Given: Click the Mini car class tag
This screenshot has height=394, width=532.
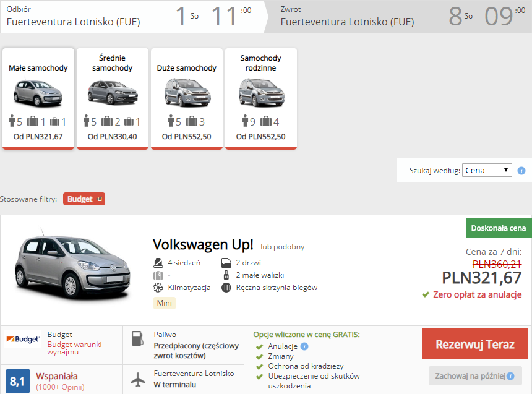Looking at the screenshot, I should 165,302.
